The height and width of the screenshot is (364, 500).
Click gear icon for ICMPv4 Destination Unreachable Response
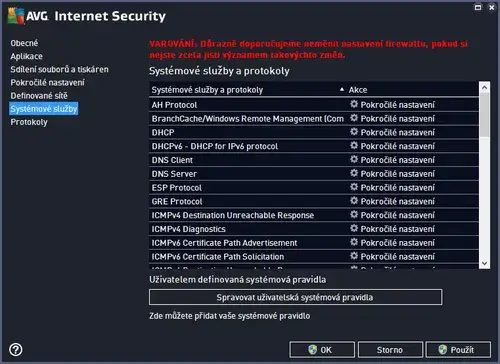coord(354,214)
